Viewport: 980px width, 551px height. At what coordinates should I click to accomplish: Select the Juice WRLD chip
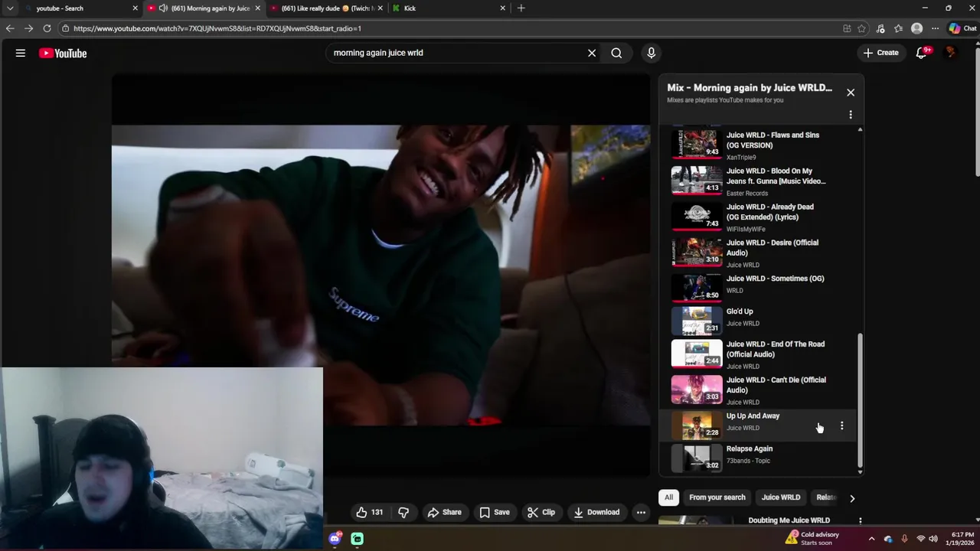(x=781, y=497)
